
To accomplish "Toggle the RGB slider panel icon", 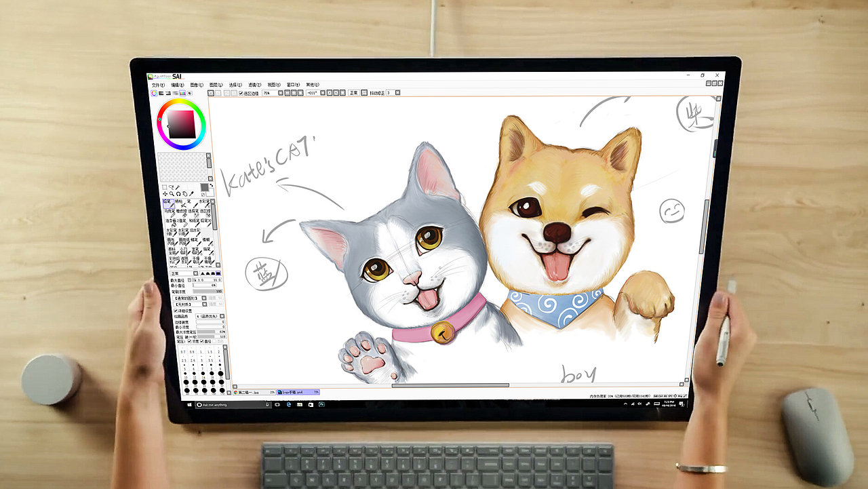I will tap(161, 93).
